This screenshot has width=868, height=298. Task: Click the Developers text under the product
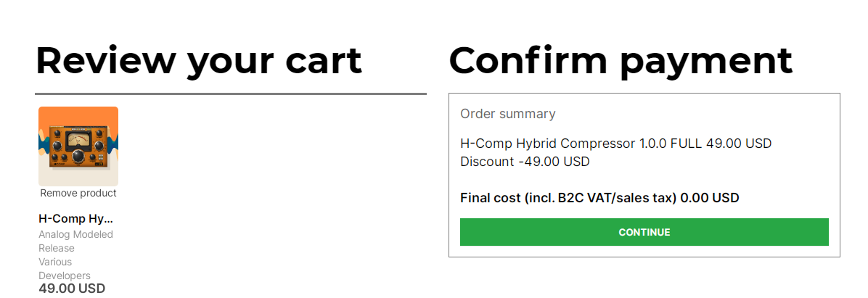pos(65,276)
